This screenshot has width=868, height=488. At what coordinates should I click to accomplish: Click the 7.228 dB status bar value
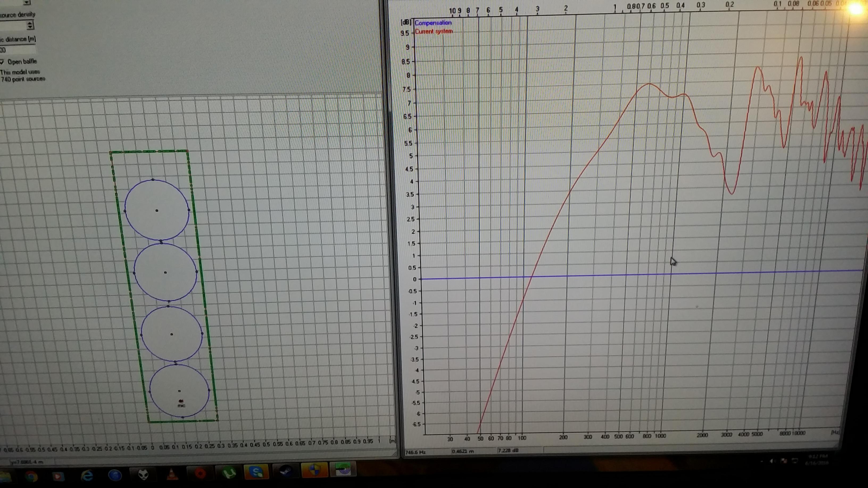(x=508, y=450)
